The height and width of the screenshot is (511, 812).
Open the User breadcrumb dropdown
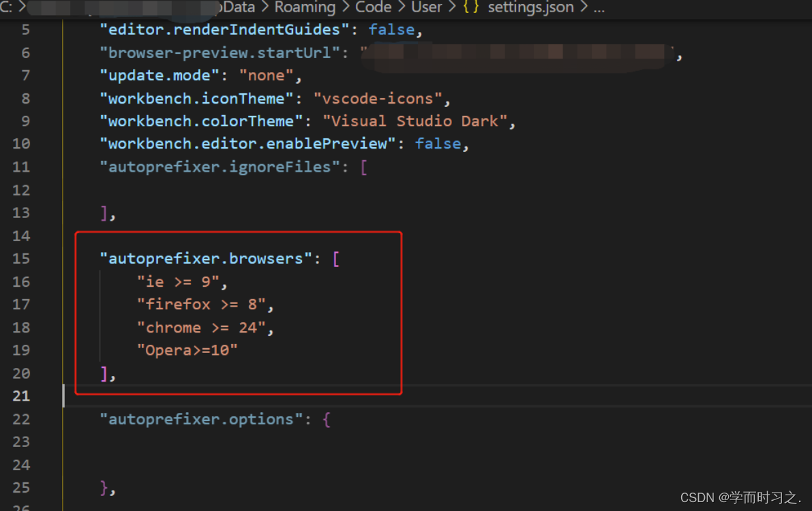(x=426, y=8)
